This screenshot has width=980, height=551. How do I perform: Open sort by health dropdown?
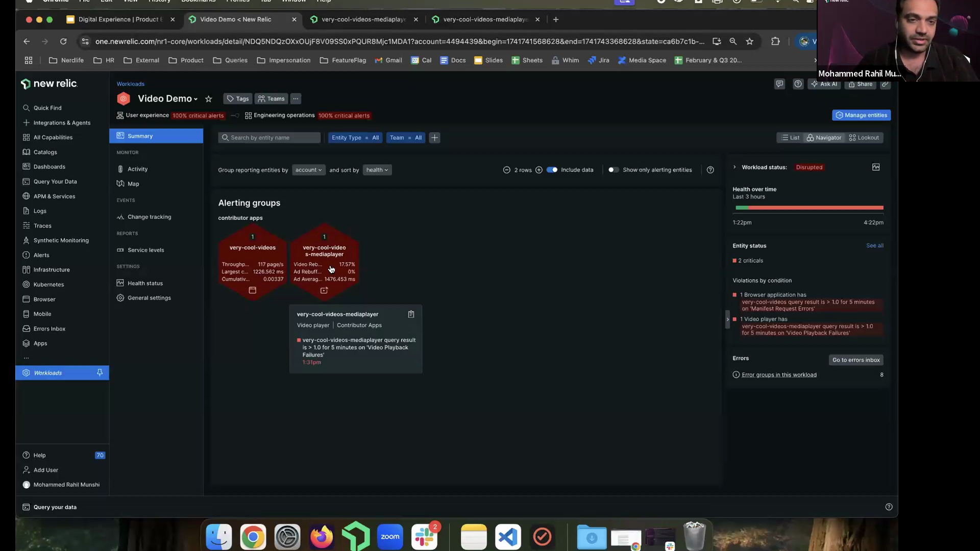pyautogui.click(x=377, y=170)
